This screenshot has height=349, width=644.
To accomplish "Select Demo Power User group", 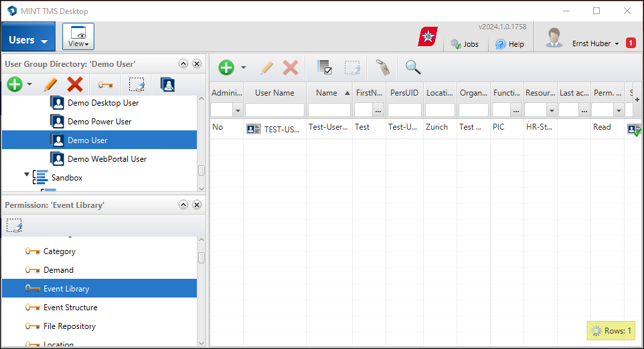I will coord(99,122).
